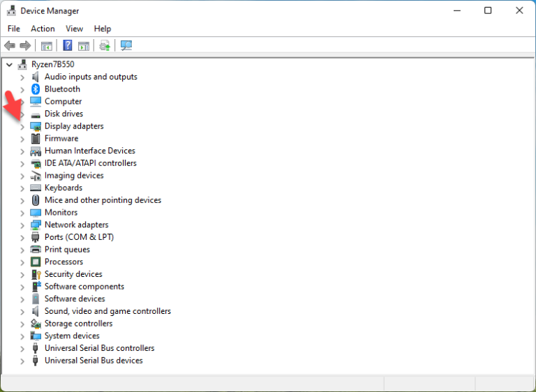Click the Bluetooth category icon
Viewport: 536px width, 392px height.
point(36,89)
